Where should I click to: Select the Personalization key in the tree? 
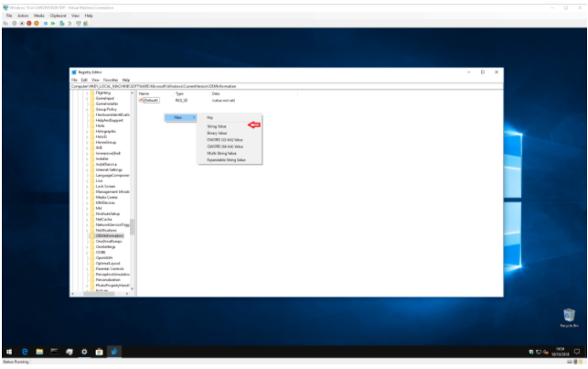(x=108, y=279)
